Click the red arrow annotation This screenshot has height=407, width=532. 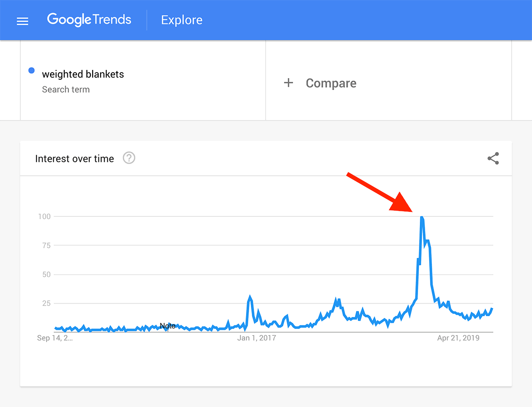(x=380, y=193)
